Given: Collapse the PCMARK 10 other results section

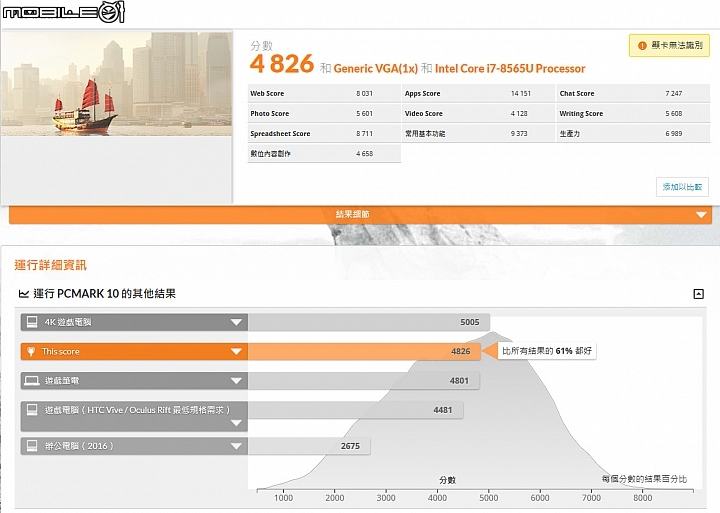Looking at the screenshot, I should (x=698, y=294).
